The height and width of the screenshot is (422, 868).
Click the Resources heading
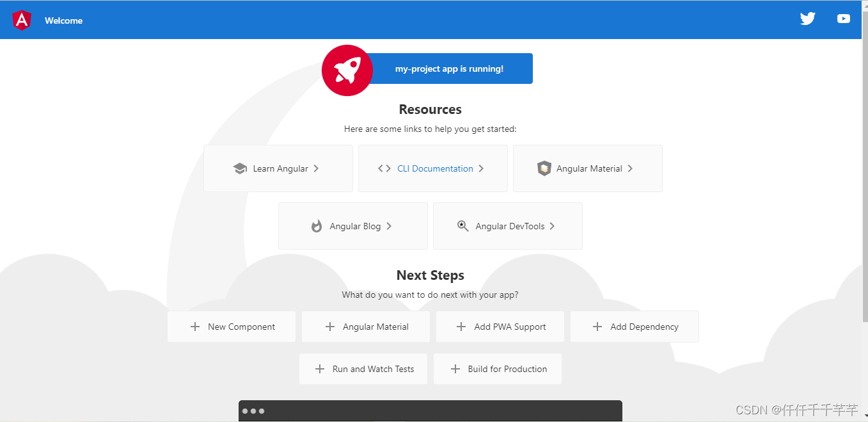[x=430, y=110]
